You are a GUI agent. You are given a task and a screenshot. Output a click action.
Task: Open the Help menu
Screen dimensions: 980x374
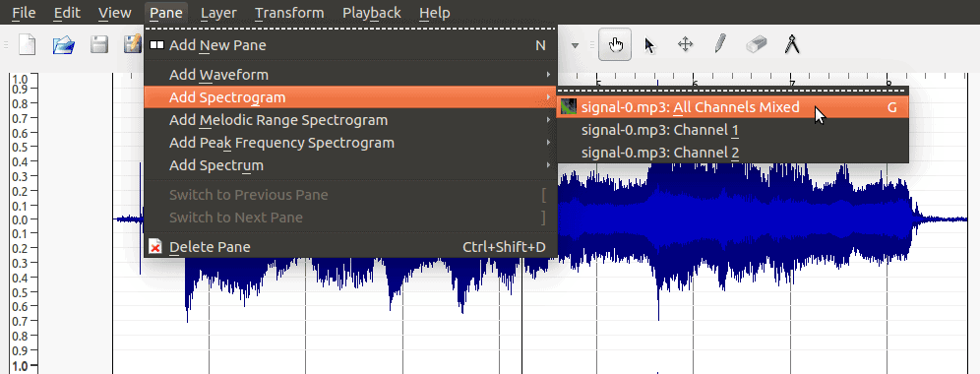point(434,13)
